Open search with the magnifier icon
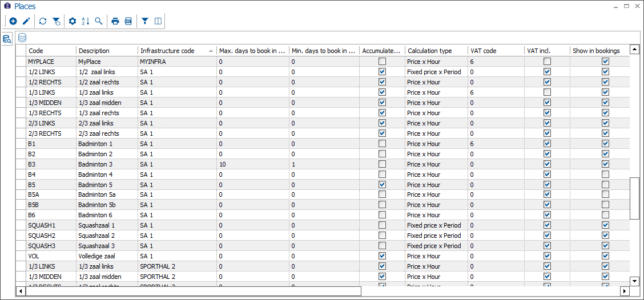 pos(99,21)
